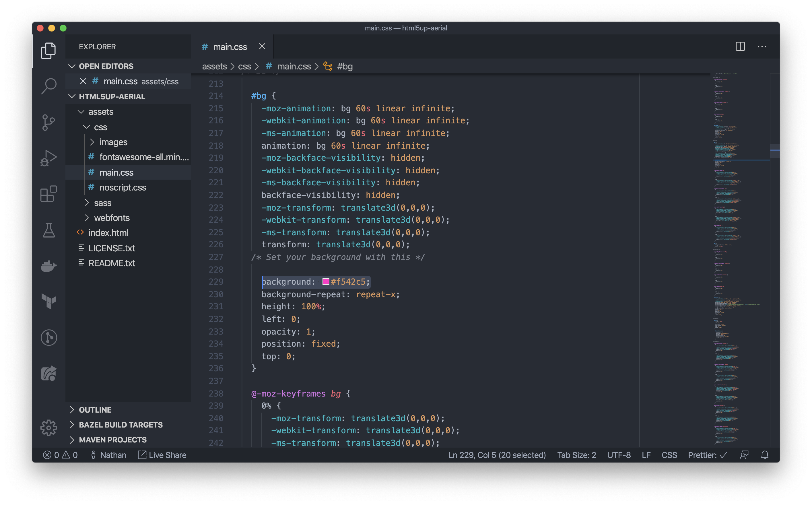Viewport: 812px width, 505px height.
Task: Expand the MAVEN PROJECTS section
Action: pyautogui.click(x=112, y=440)
